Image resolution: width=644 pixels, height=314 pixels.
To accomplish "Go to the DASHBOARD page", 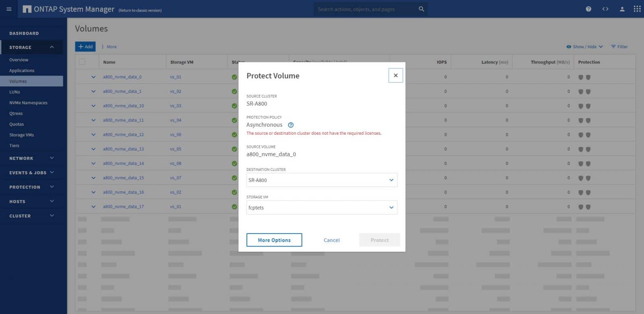I will (24, 33).
